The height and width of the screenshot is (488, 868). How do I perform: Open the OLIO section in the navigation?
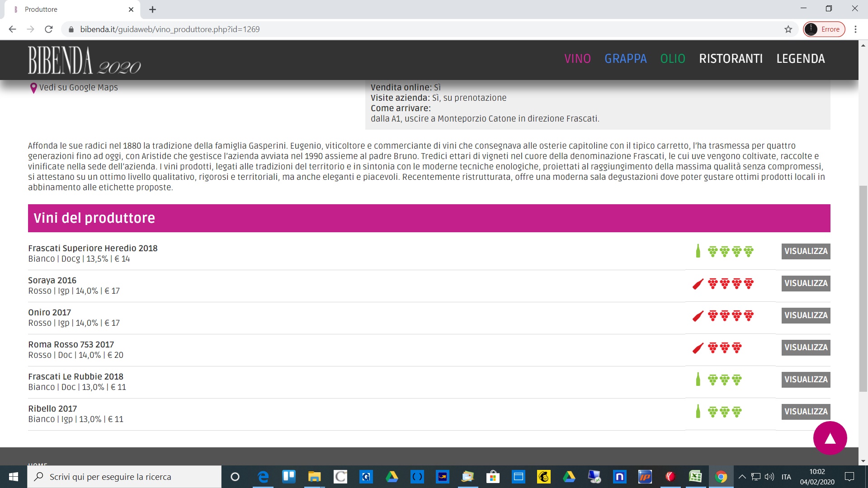pos(673,59)
